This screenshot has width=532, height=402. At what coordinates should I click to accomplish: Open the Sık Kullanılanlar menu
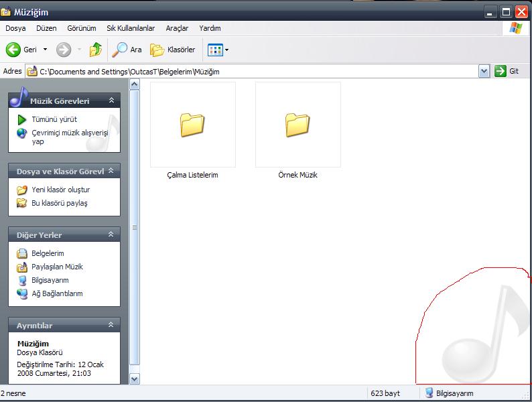[131, 28]
